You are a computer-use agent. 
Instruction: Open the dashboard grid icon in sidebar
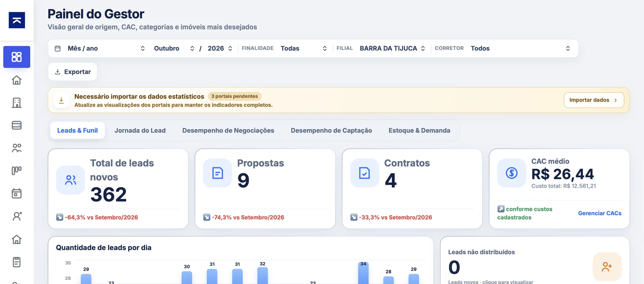point(17,57)
